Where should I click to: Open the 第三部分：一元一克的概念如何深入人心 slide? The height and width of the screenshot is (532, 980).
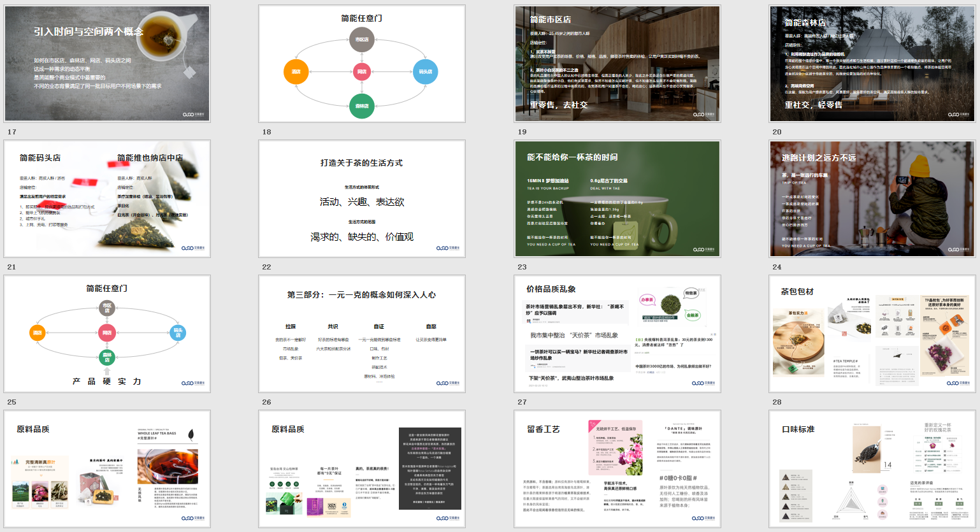click(362, 334)
